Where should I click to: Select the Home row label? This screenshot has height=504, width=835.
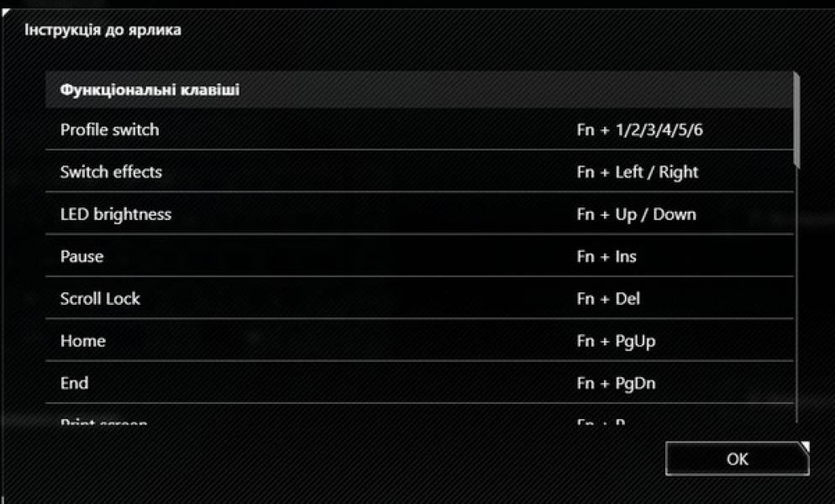[x=82, y=341]
